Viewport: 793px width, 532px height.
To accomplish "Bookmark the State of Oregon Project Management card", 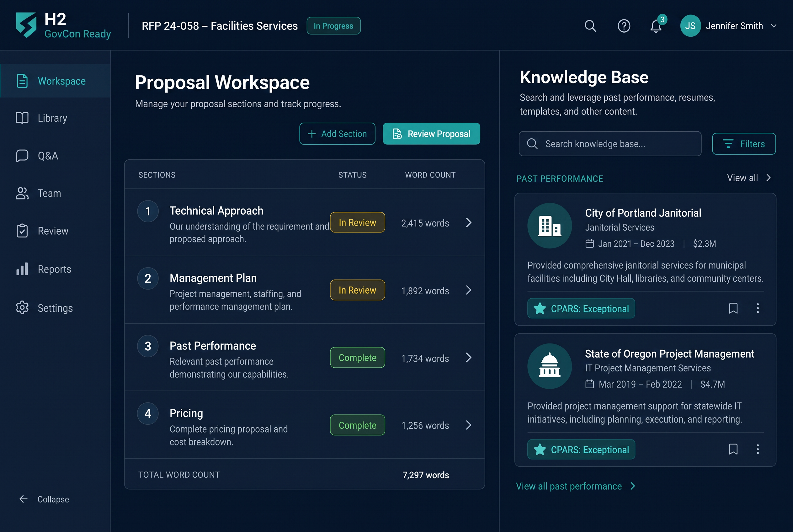I will tap(733, 449).
